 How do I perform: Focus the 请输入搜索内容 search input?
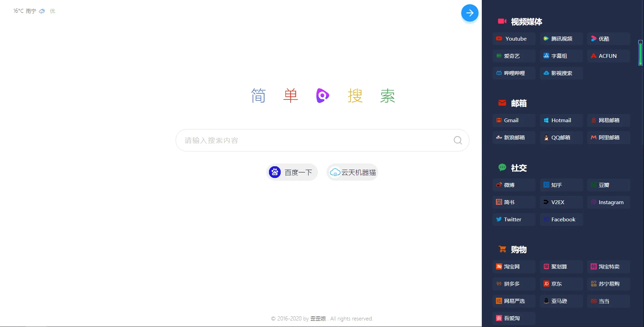tap(322, 140)
